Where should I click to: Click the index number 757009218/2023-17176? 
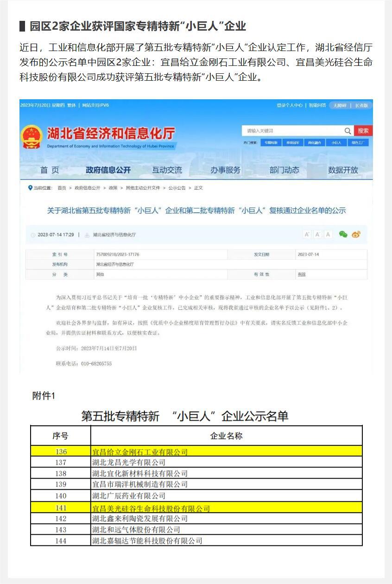point(118,255)
